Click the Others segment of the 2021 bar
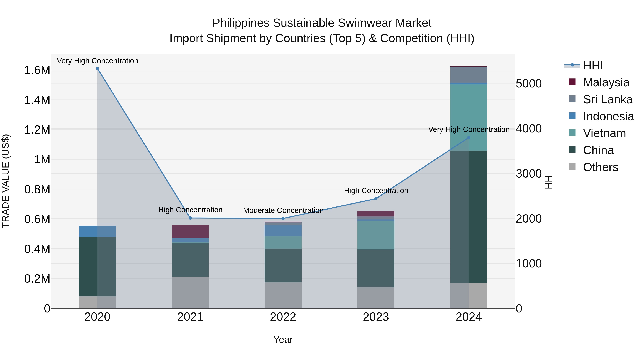Screen dimensions: 644x362 click(190, 292)
